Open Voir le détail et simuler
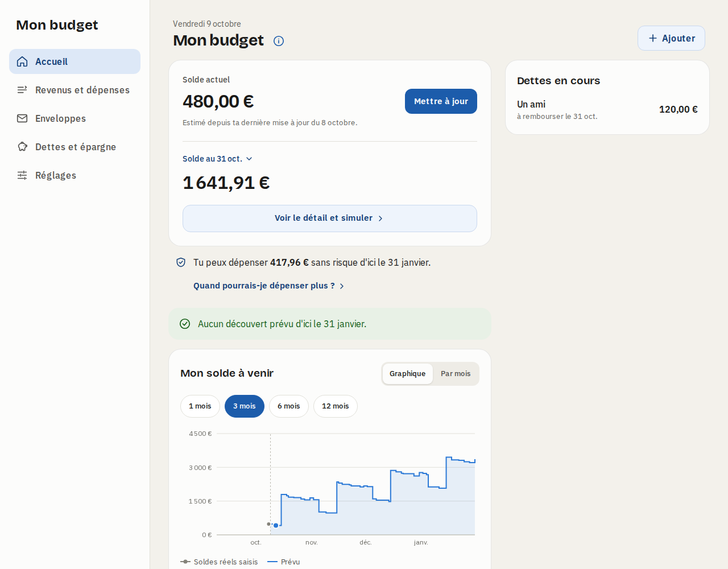 tap(330, 218)
